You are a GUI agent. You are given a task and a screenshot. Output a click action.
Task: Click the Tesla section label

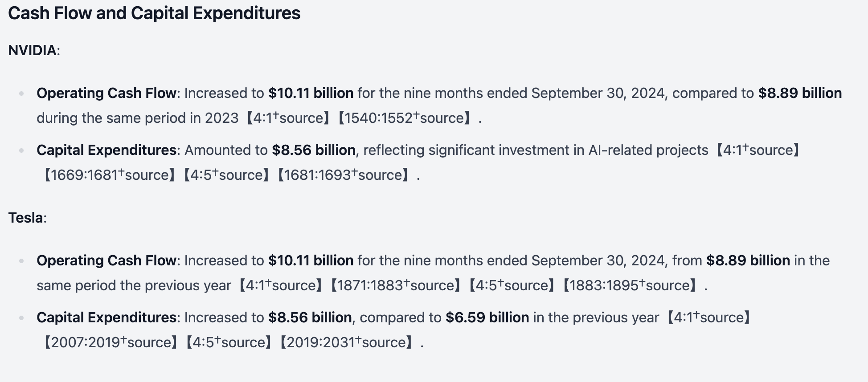(x=26, y=218)
